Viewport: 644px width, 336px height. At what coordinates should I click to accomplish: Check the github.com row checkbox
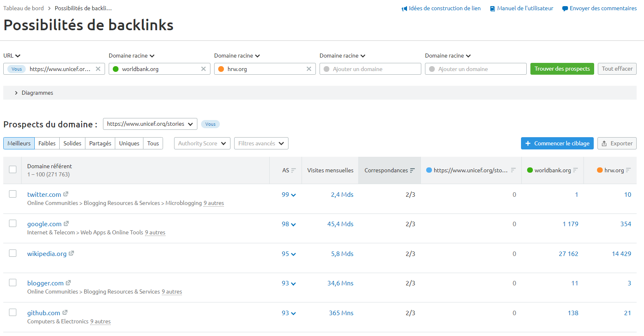click(13, 312)
